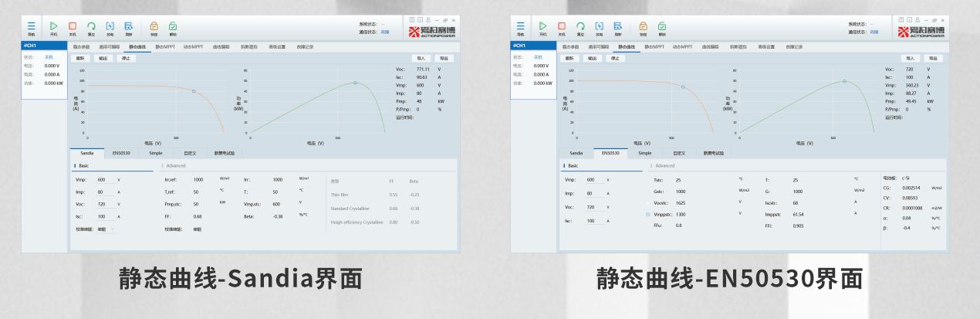Click the ACTIONPOWER logo in left window
Viewport: 980px width, 319px height.
432,31
